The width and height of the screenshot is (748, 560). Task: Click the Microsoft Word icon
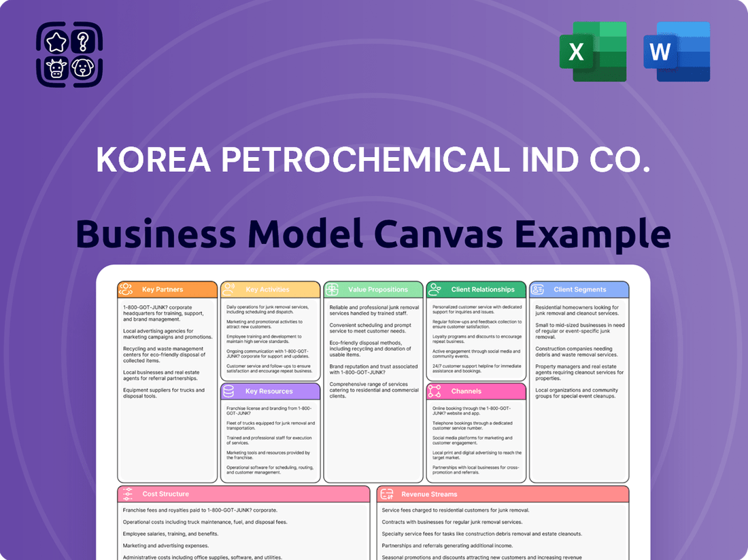pyautogui.click(x=677, y=52)
